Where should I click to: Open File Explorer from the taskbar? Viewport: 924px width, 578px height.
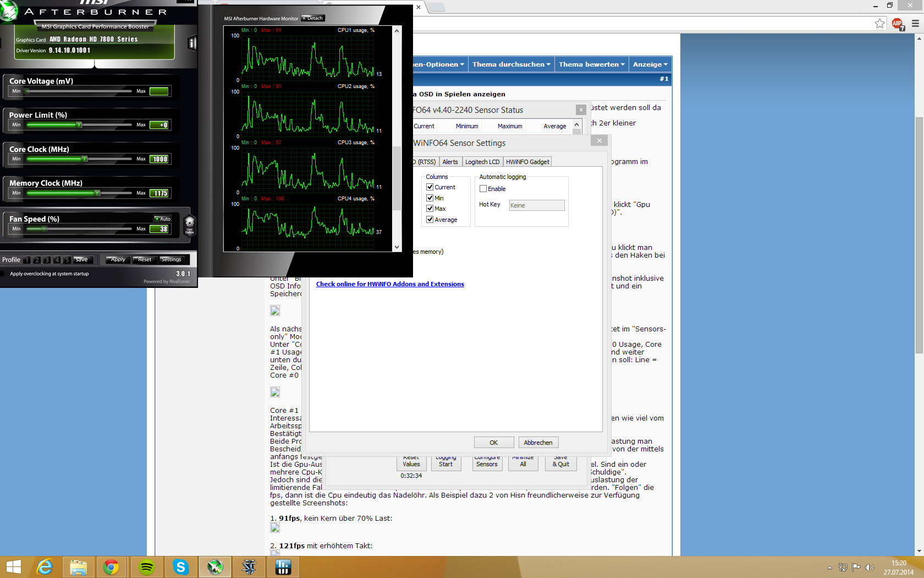coord(78,567)
